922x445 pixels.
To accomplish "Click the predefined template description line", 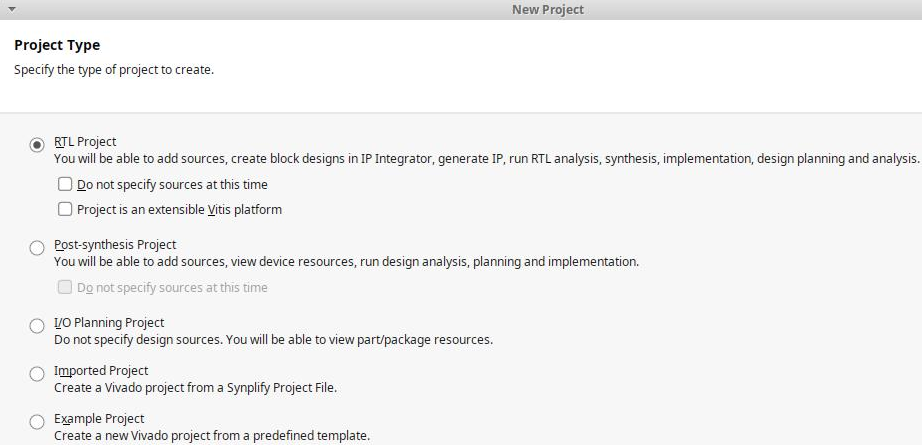I will [x=212, y=436].
